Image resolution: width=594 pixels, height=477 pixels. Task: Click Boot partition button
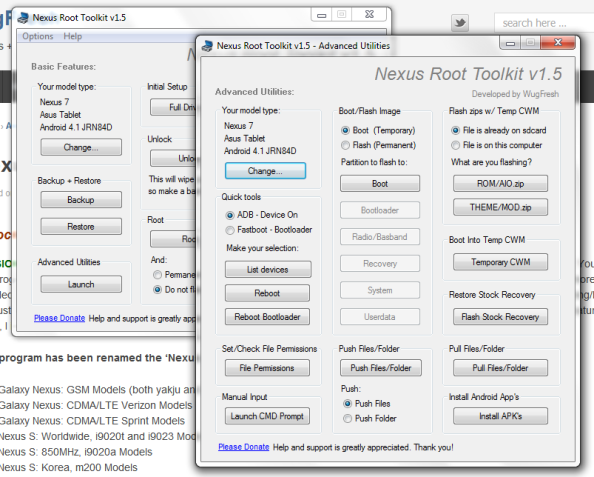[x=380, y=184]
